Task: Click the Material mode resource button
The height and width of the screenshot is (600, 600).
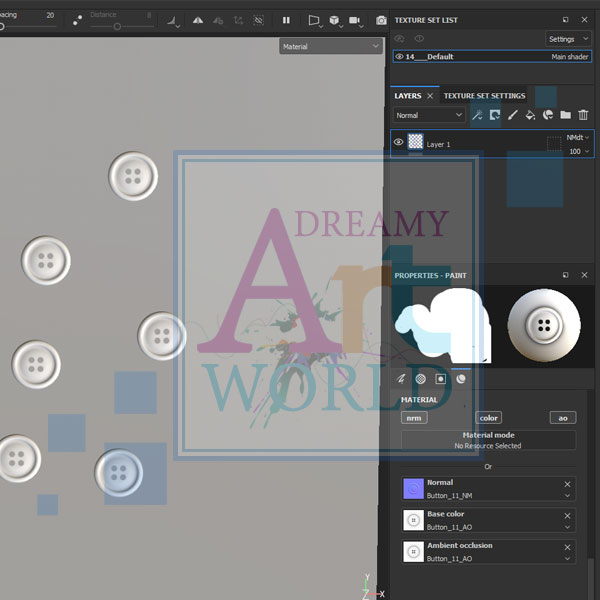Action: 488,441
